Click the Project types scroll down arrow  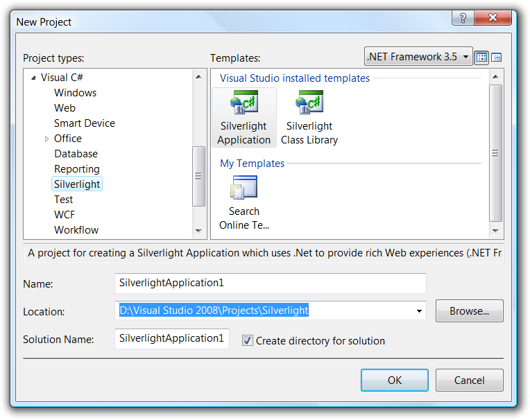pos(198,231)
